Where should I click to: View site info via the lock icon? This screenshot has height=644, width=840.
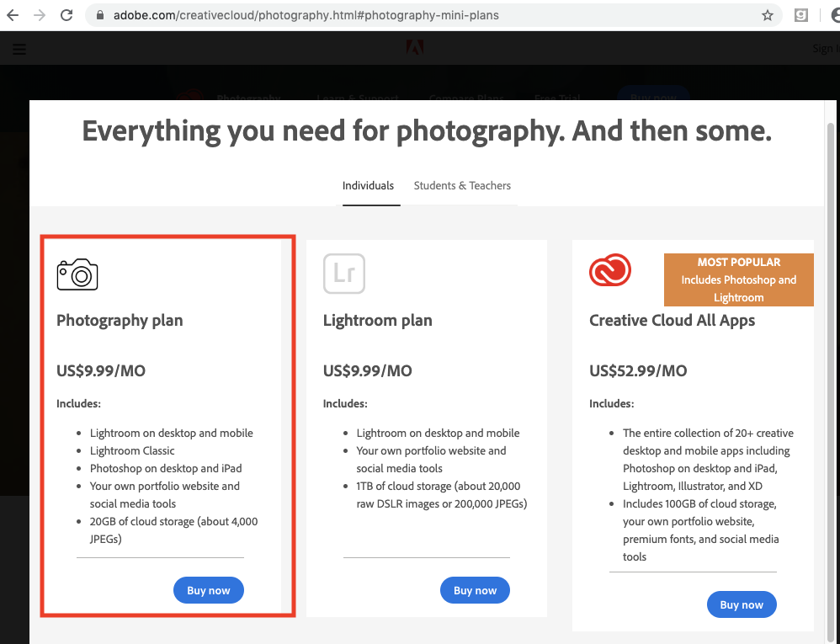tap(99, 15)
